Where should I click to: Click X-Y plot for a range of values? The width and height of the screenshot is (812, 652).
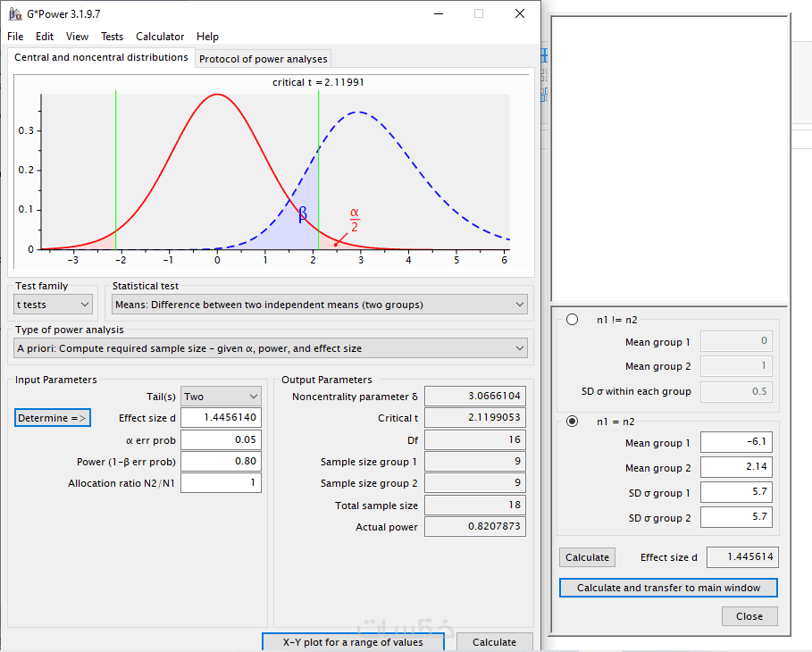click(353, 642)
